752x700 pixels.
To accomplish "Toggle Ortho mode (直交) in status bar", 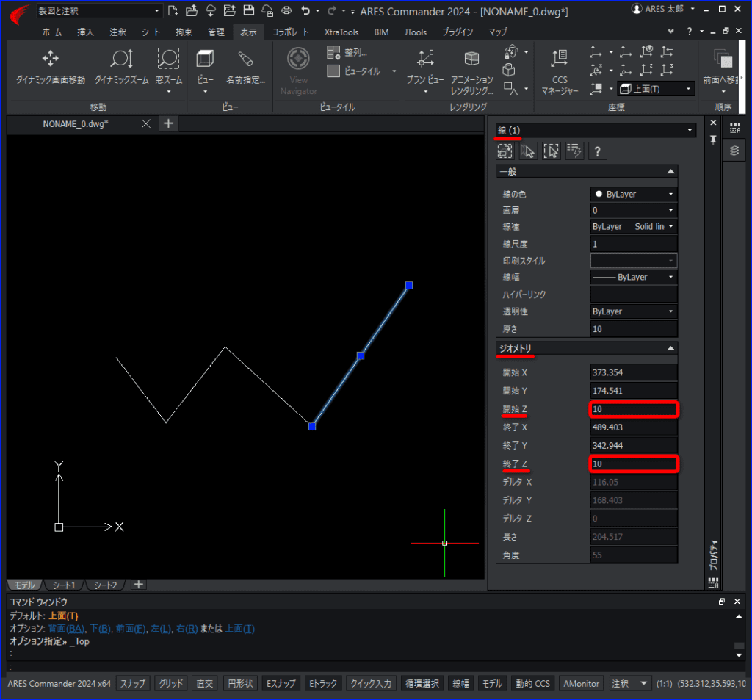I will 205,683.
